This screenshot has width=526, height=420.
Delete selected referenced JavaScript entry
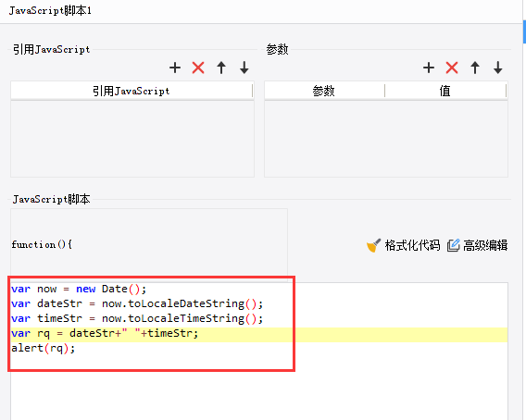[x=198, y=68]
